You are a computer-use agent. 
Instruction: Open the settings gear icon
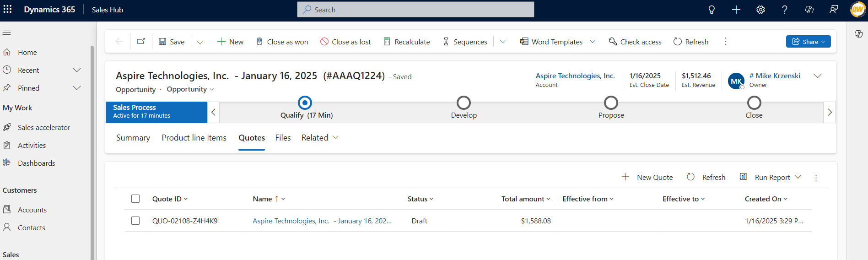click(x=760, y=10)
